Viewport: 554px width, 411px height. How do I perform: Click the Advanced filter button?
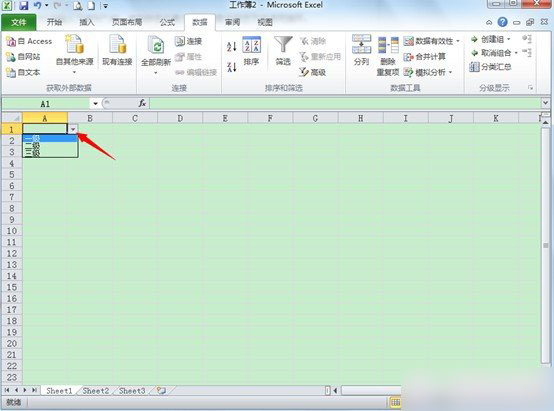pyautogui.click(x=313, y=72)
